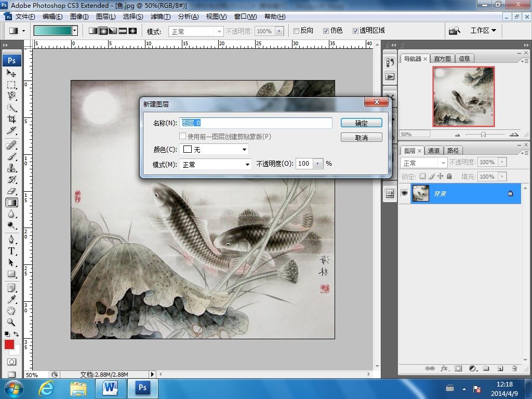Select the Magic Wand tool

[11, 108]
